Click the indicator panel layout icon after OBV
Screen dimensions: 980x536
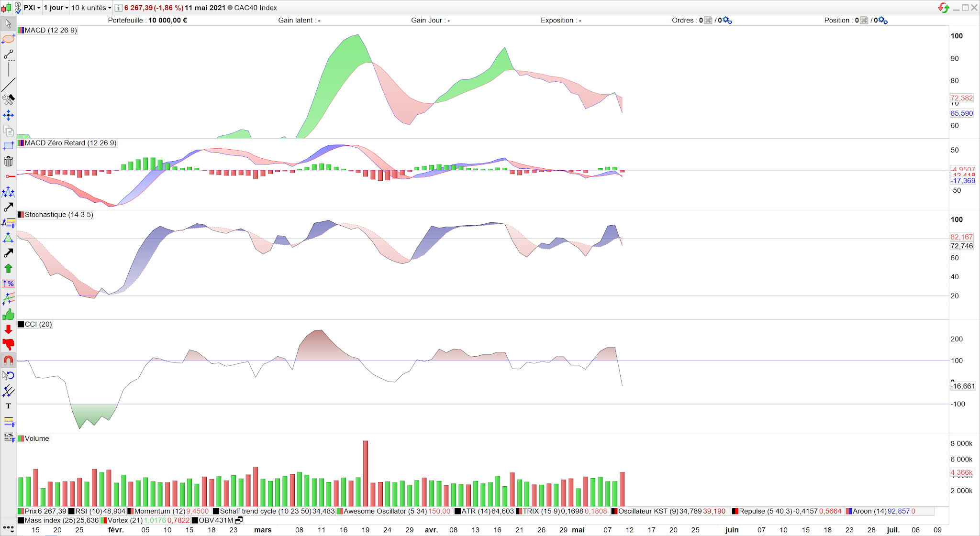239,520
